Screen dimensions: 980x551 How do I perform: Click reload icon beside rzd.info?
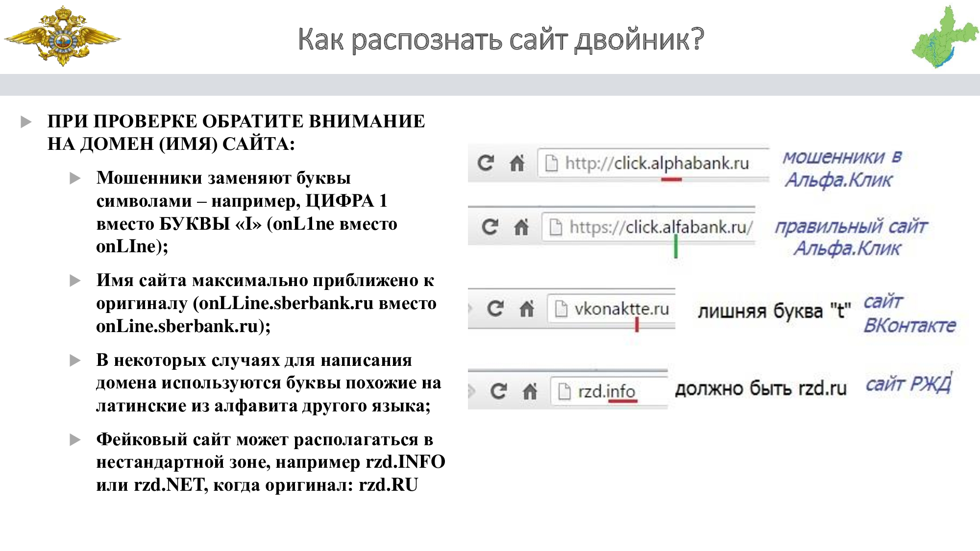click(x=499, y=391)
